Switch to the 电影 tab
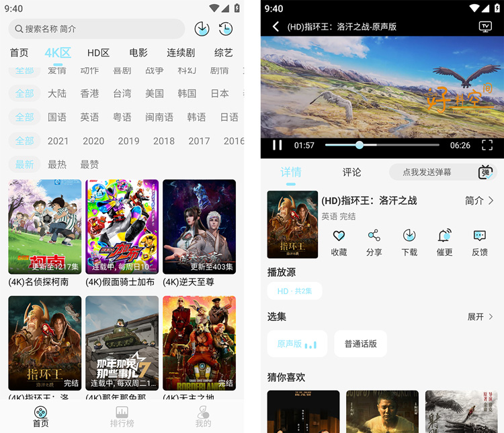 (x=138, y=52)
